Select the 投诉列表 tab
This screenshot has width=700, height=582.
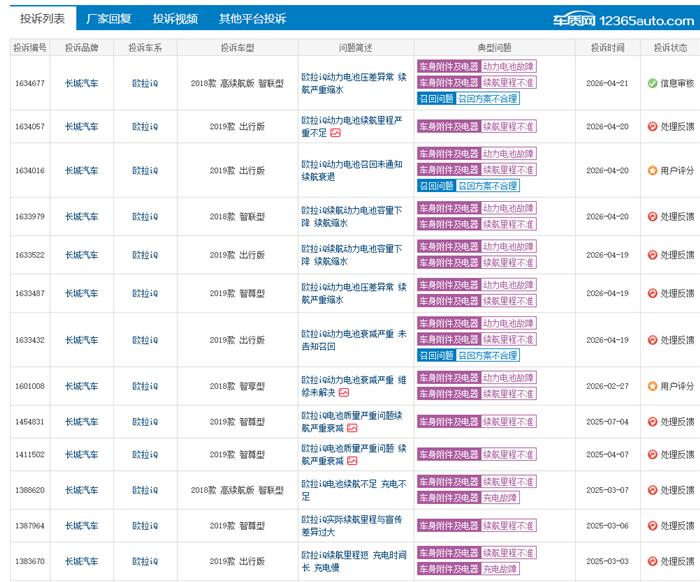42,19
